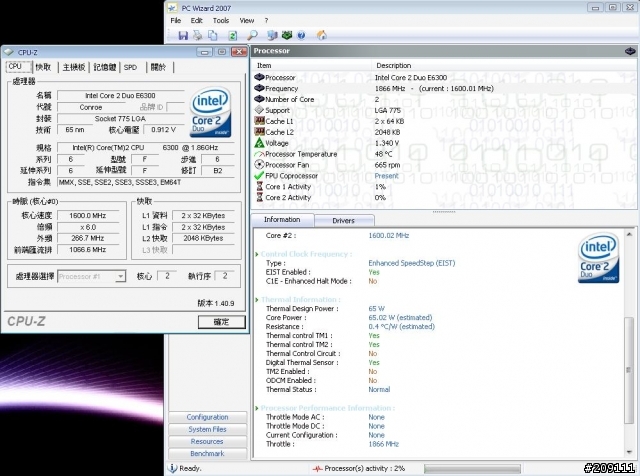Click the Support row diamond icon

click(259, 110)
